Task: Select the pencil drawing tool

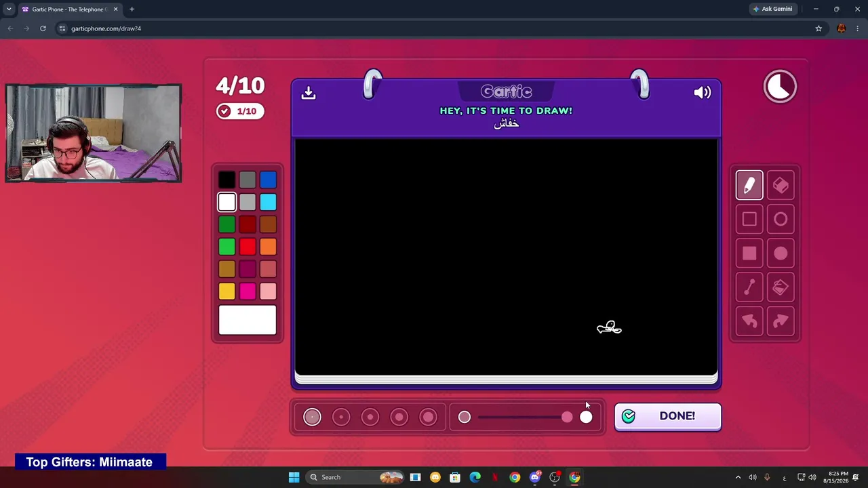Action: coord(749,185)
